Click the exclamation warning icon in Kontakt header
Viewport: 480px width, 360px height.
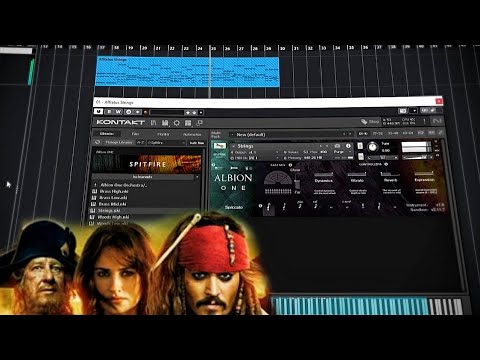click(x=424, y=121)
